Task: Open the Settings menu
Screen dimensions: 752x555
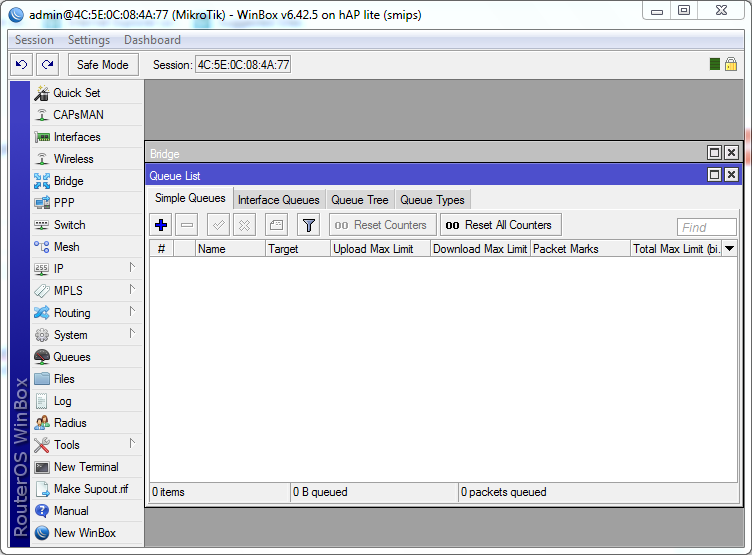Action: click(89, 40)
